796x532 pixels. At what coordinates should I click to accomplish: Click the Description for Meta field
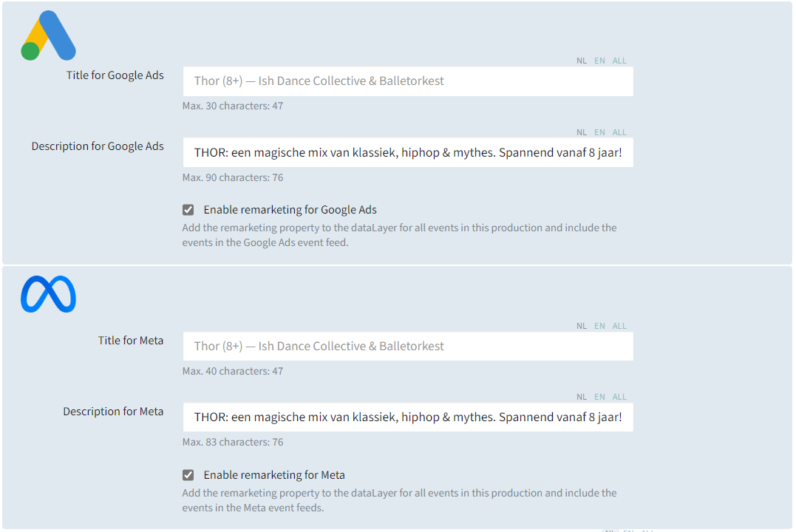tap(407, 417)
